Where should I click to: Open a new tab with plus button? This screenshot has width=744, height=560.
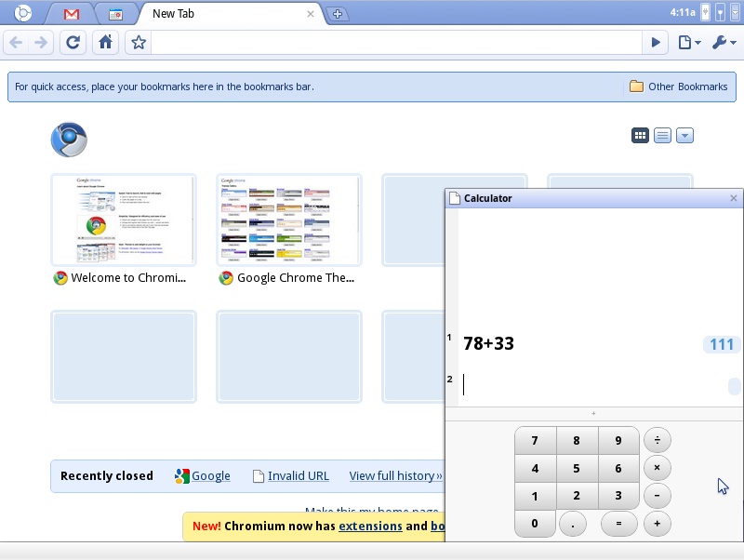point(338,14)
